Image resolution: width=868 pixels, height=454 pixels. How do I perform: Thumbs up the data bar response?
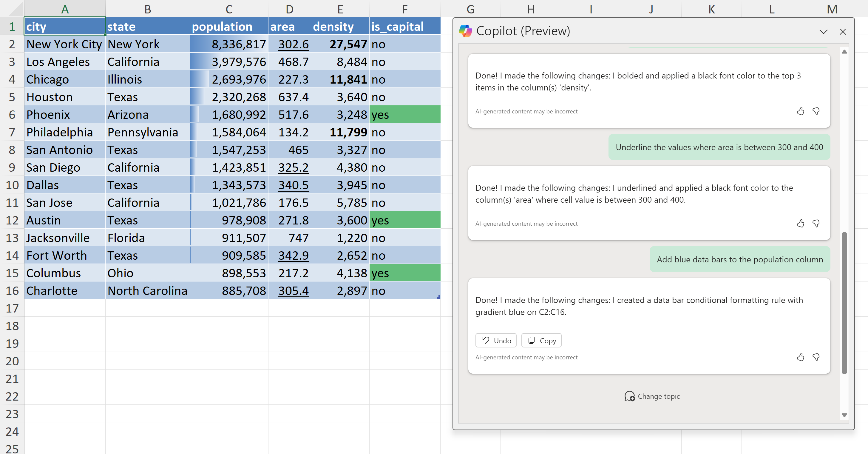[x=801, y=357]
